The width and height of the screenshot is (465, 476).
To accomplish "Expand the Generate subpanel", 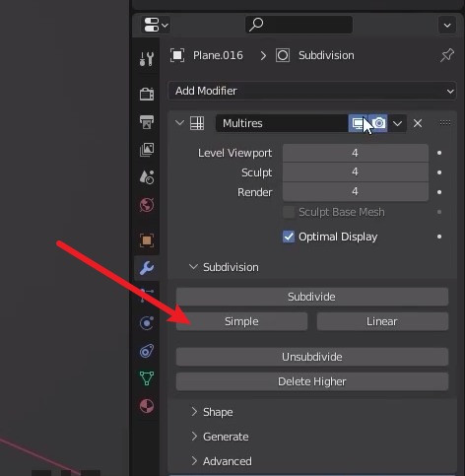I will click(194, 437).
